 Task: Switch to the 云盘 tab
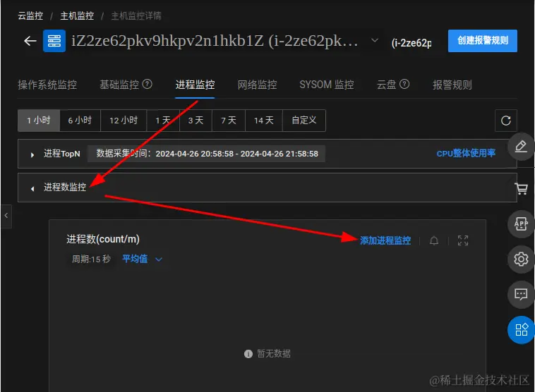pyautogui.click(x=386, y=85)
